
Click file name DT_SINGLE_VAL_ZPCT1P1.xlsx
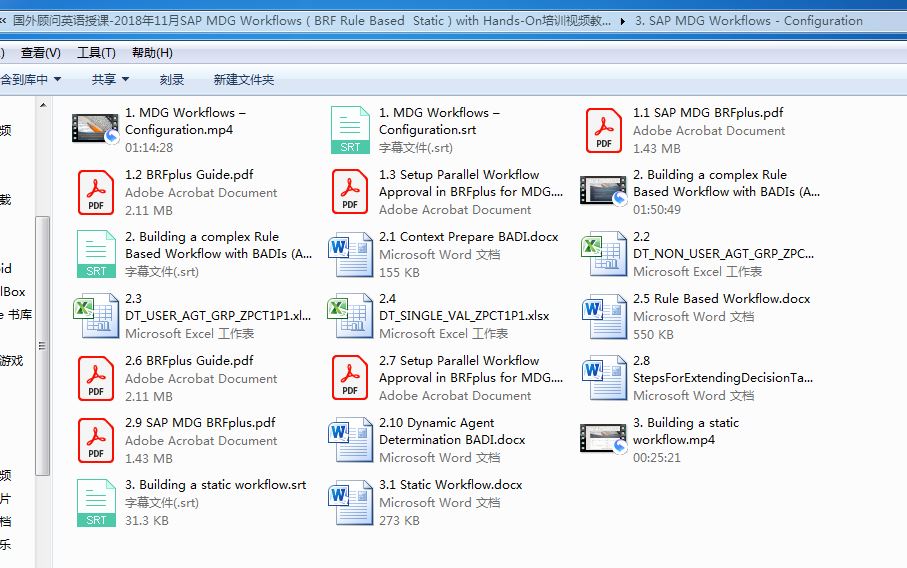[x=464, y=316]
